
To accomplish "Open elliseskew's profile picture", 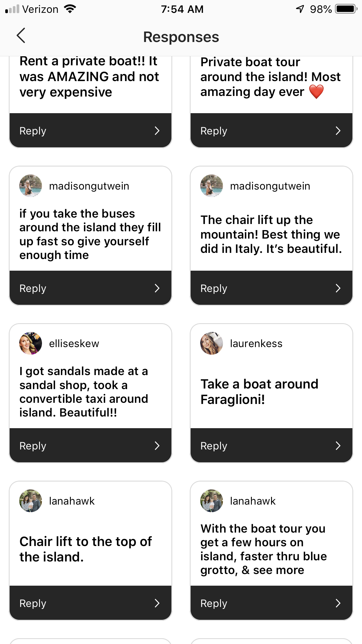I will coord(31,343).
